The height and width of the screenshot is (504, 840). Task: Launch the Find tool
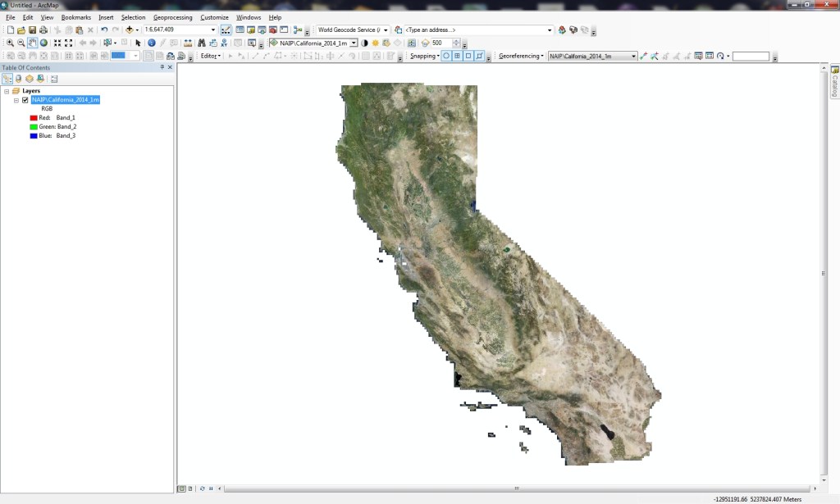(x=201, y=41)
